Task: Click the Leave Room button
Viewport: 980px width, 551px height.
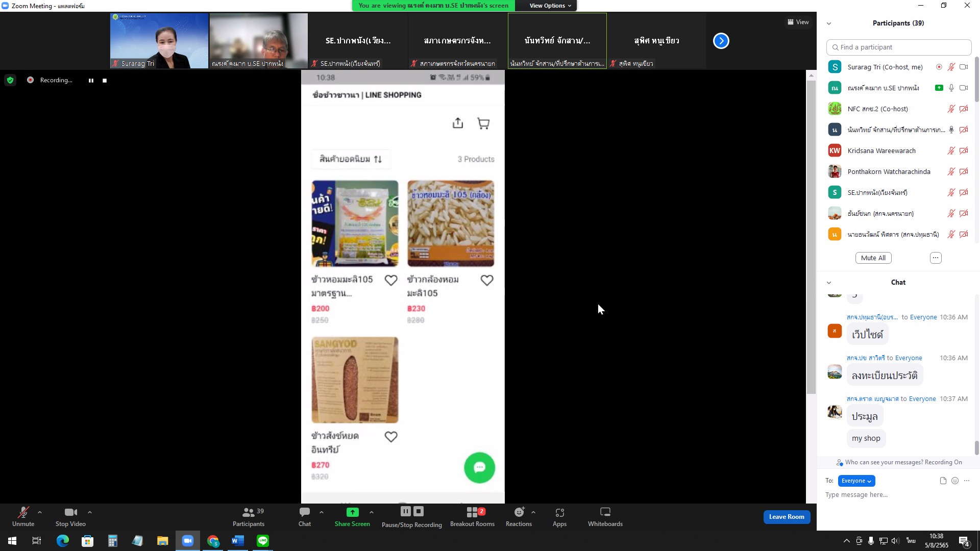Action: coord(786,517)
